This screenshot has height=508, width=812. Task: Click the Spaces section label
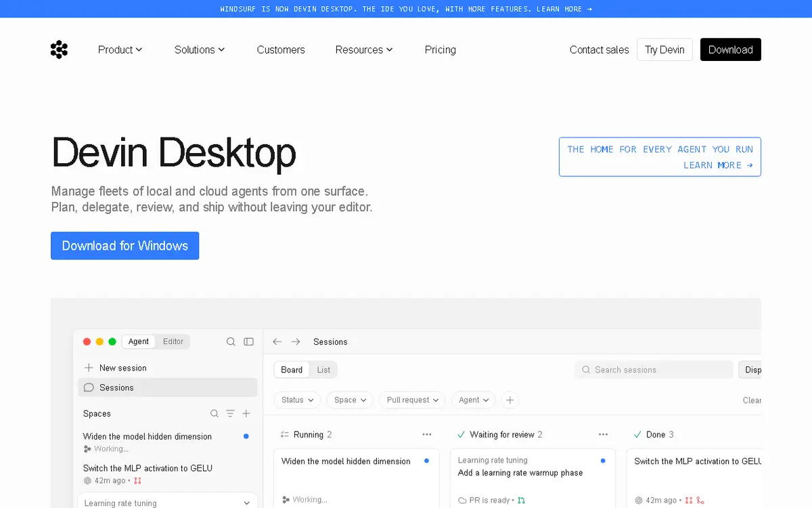[97, 414]
